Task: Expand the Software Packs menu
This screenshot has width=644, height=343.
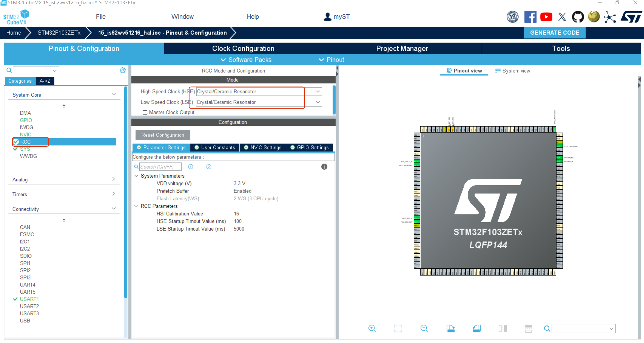Action: coord(246,60)
